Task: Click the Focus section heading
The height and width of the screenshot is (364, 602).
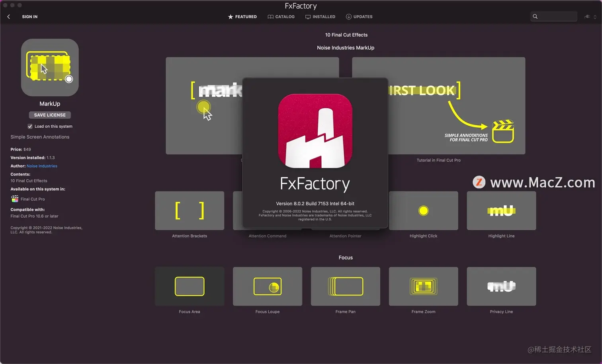Action: click(346, 258)
